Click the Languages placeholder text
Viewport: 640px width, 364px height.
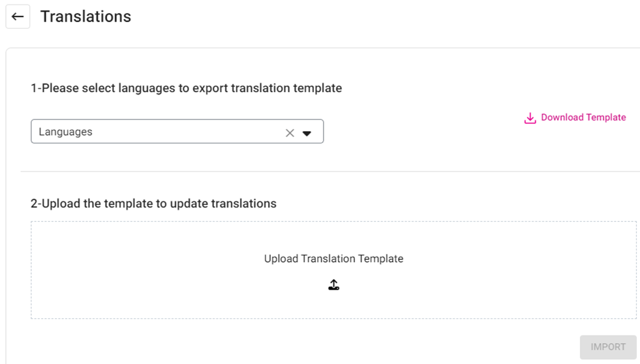click(x=65, y=132)
